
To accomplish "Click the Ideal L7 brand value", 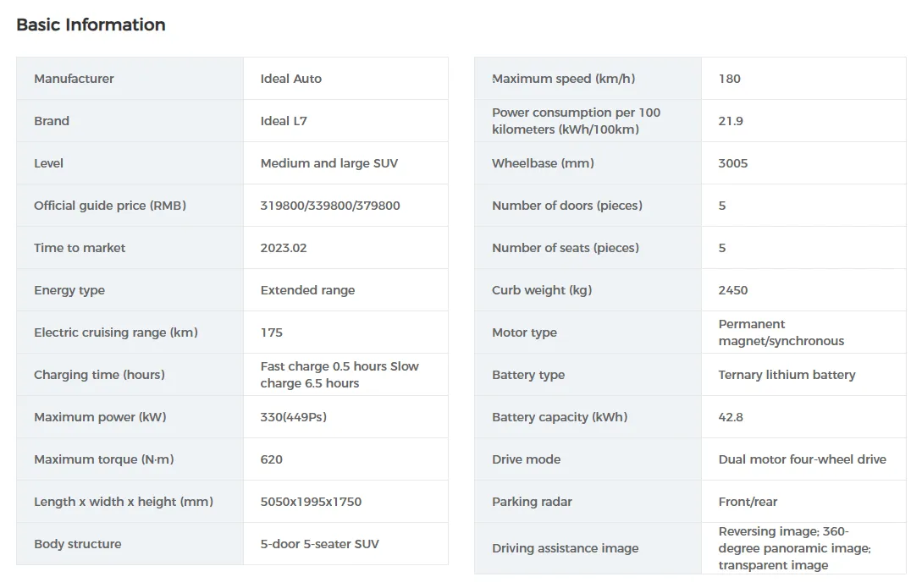I will [284, 121].
